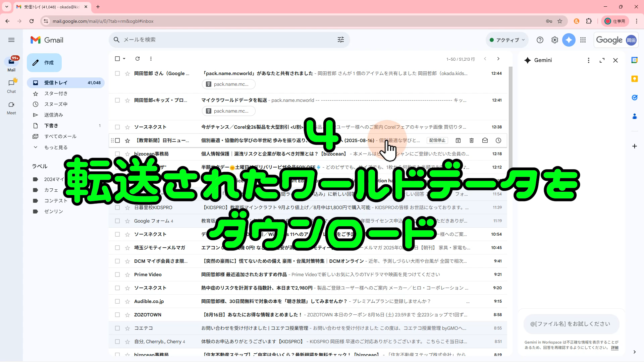Open the Google apps grid
This screenshot has width=644, height=362.
(x=583, y=40)
